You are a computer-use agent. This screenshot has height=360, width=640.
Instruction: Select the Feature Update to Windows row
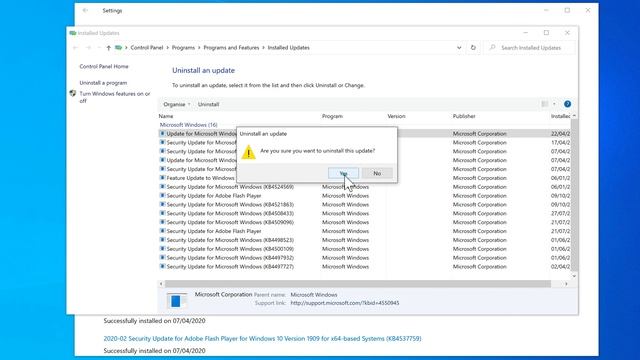tap(364, 178)
